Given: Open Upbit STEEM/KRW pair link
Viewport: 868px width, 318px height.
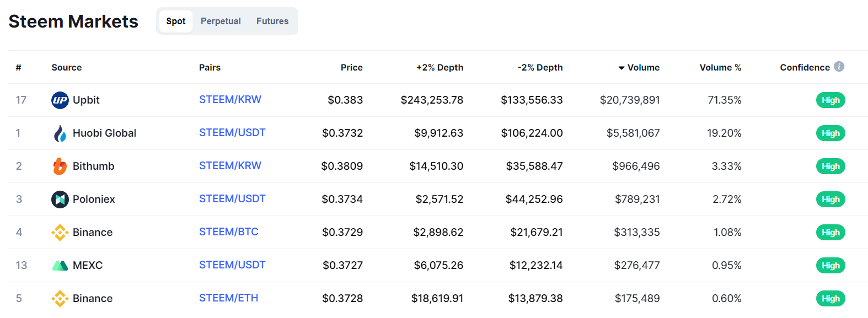Looking at the screenshot, I should coord(230,100).
